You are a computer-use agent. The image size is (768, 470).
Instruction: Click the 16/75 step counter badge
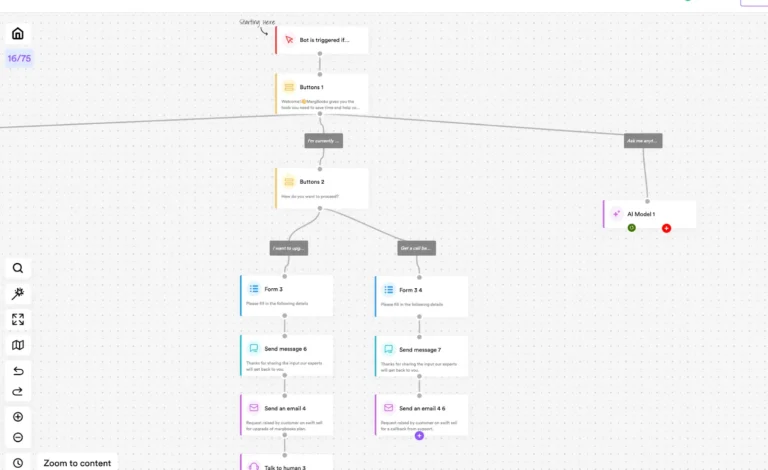19,59
